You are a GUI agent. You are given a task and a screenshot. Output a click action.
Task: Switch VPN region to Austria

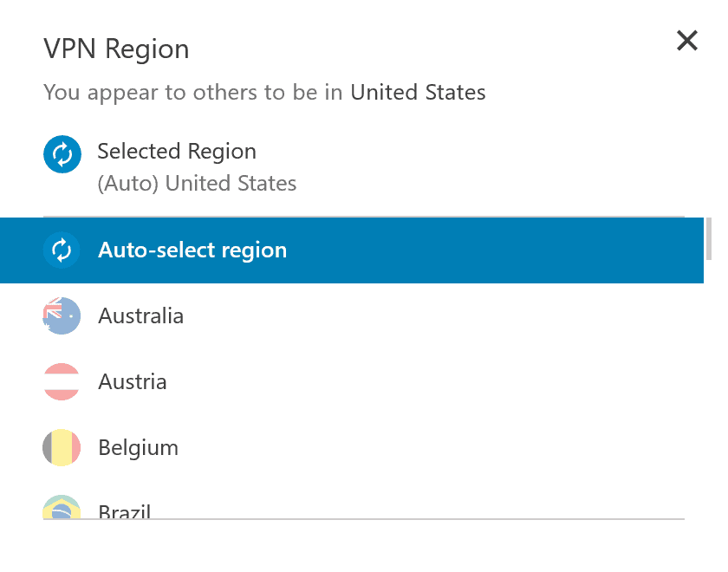coord(133,381)
